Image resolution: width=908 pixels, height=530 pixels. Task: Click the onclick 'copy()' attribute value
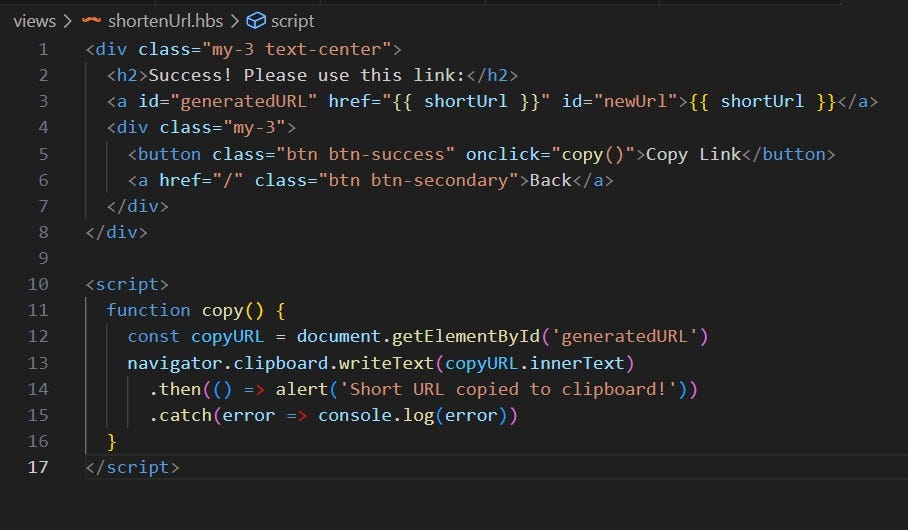click(x=593, y=155)
